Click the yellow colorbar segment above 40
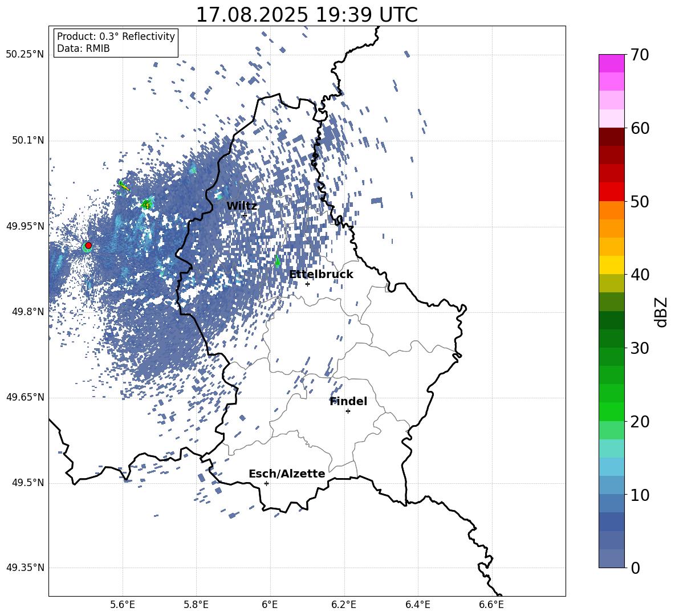The width and height of the screenshot is (675, 616). [x=611, y=265]
